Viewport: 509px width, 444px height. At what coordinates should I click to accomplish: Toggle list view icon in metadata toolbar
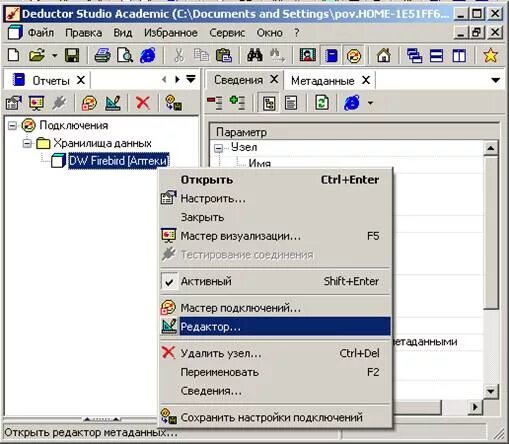291,103
